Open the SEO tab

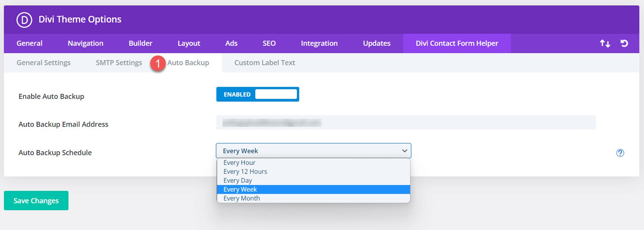[x=269, y=43]
